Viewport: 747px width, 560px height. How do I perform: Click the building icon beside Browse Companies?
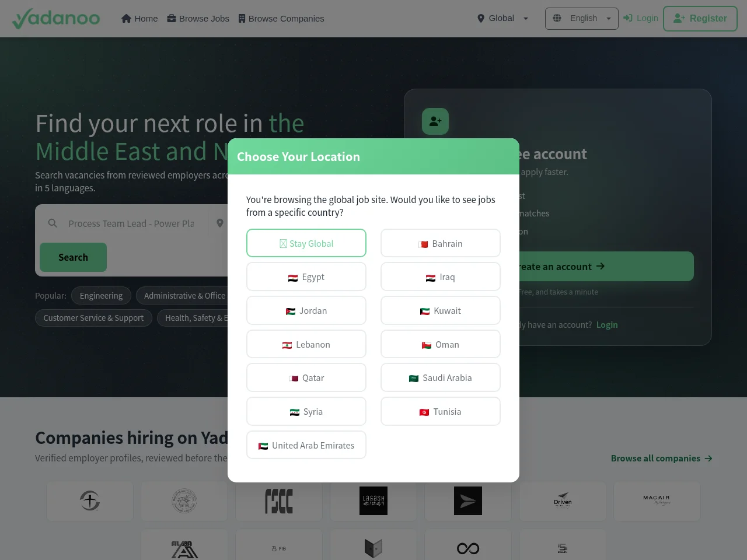coord(242,19)
